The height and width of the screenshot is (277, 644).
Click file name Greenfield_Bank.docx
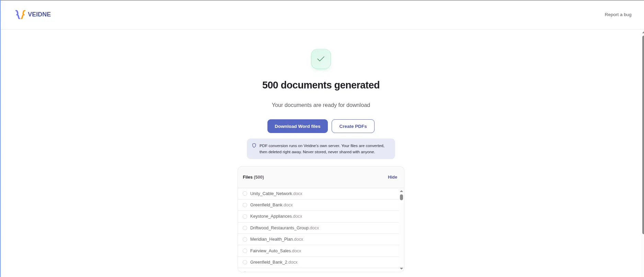click(x=272, y=205)
